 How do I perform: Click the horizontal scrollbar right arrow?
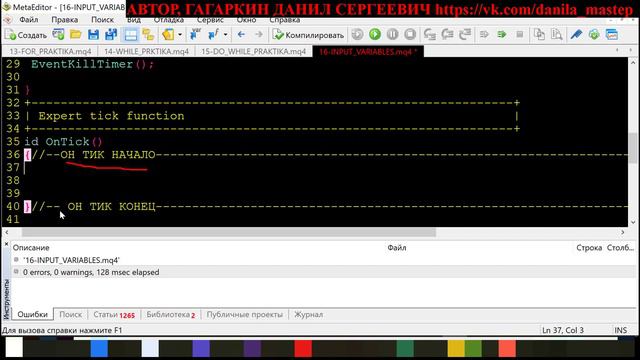coord(622,232)
